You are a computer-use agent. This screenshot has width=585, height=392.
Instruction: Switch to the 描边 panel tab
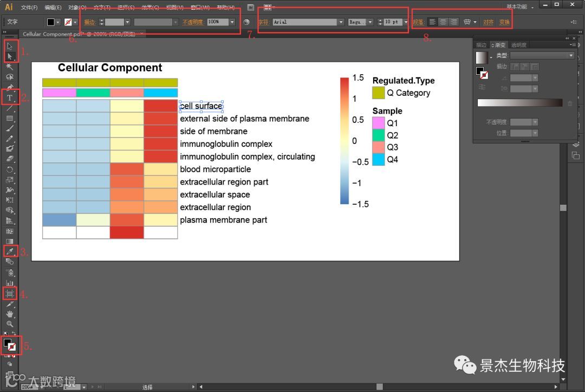coord(482,45)
